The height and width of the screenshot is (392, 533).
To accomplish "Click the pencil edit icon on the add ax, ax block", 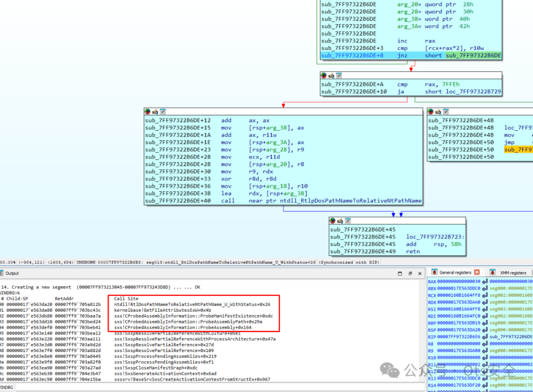I will [155, 111].
